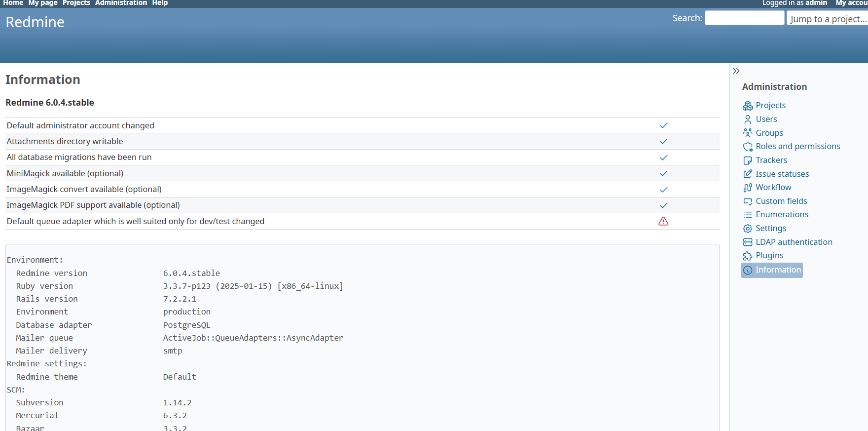868x431 pixels.
Task: Open the Workflow link
Action: 773,188
